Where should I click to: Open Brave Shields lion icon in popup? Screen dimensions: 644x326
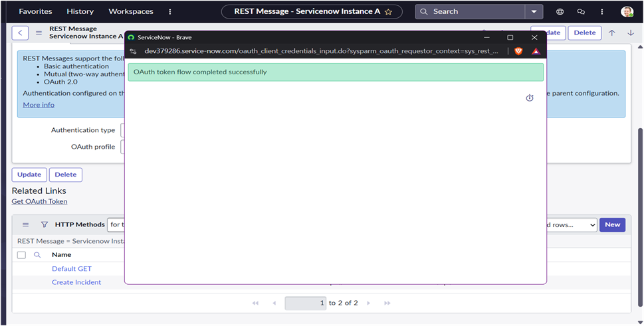518,51
